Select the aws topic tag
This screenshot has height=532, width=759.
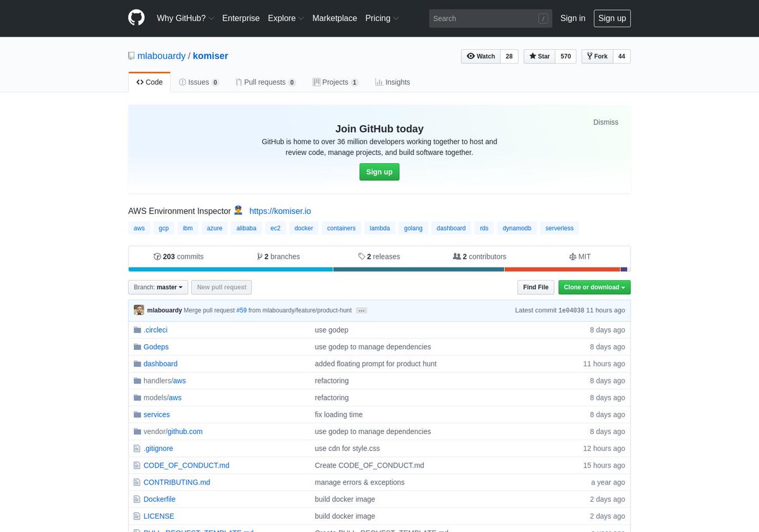point(139,228)
